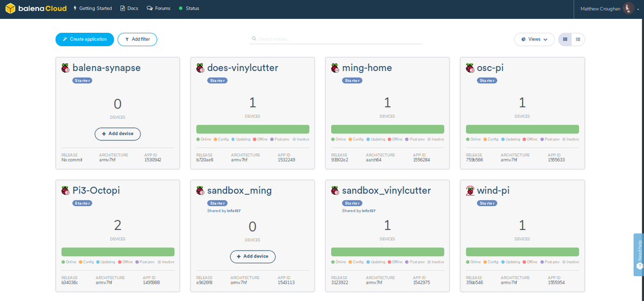Click the green device status bar on ming-home
Viewport: 644px width, 301px height.
[387, 129]
